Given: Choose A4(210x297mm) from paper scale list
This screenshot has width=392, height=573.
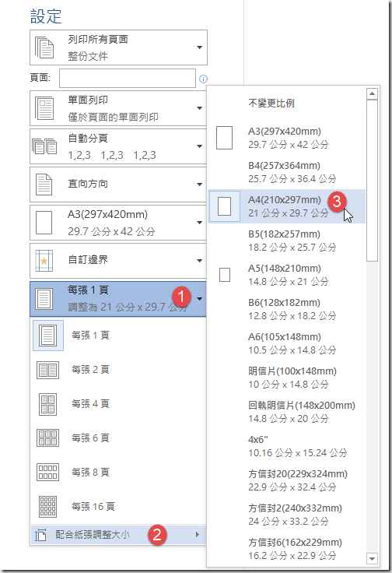Looking at the screenshot, I should [x=287, y=206].
